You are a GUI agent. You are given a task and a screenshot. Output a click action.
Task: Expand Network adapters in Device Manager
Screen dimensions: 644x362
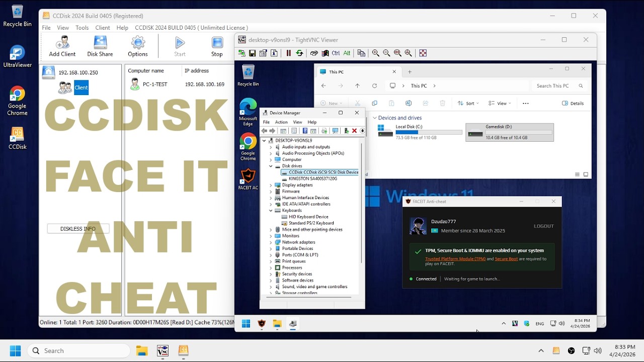(x=271, y=242)
